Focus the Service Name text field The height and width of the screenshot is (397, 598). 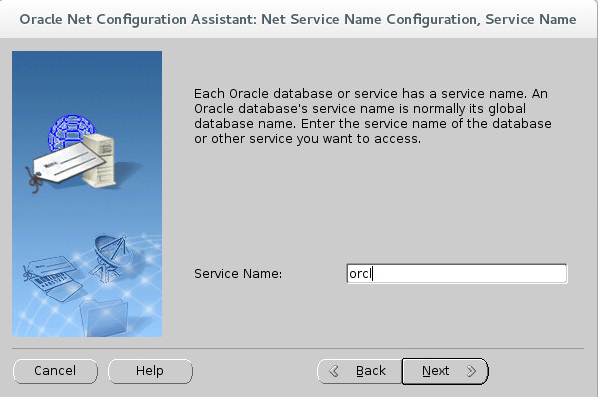pyautogui.click(x=457, y=273)
